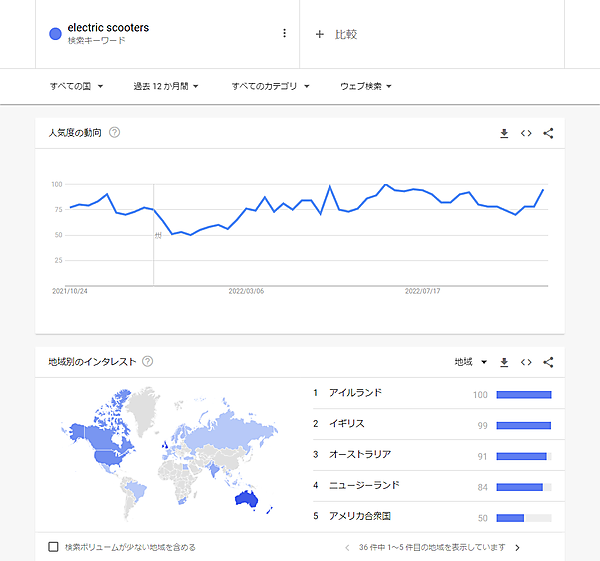Expand the ウェブ検索 search type dropdown
The height and width of the screenshot is (561, 600).
[x=364, y=86]
